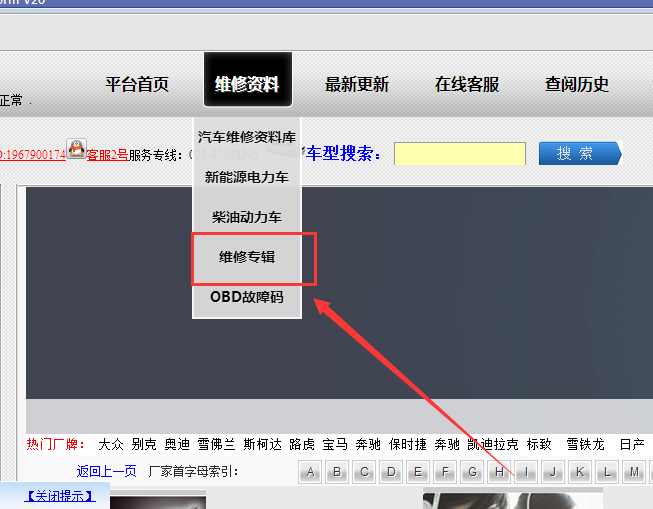Open the 查阅历史 tab

[x=577, y=85]
